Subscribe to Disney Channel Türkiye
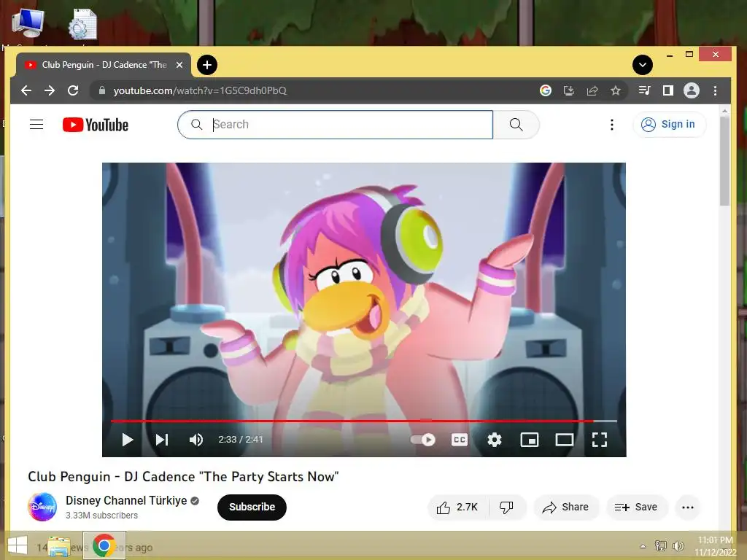The width and height of the screenshot is (747, 560). click(252, 507)
